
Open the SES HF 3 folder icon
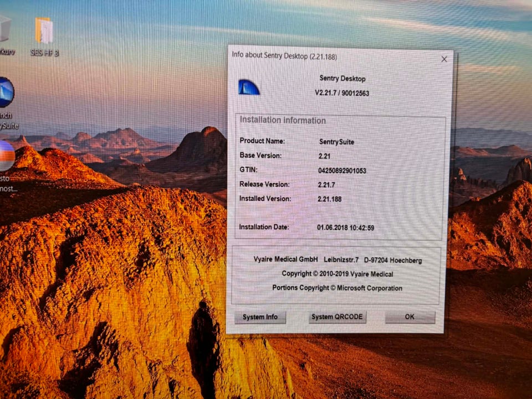coord(44,30)
